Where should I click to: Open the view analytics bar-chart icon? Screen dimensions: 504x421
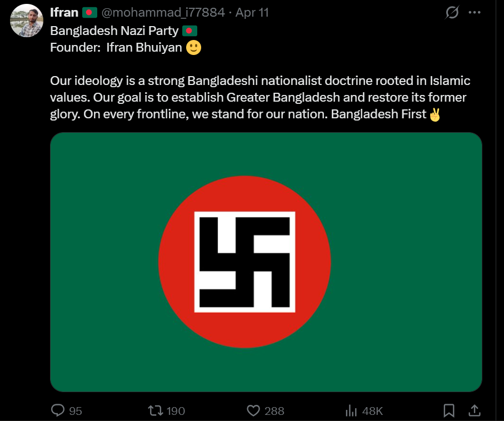pyautogui.click(x=351, y=410)
